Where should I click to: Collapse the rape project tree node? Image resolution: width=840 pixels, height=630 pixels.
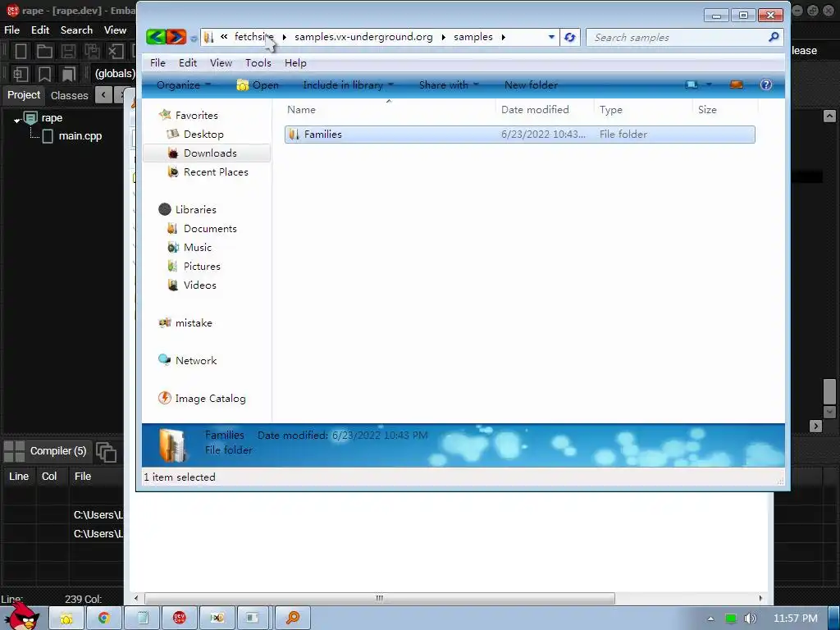[17, 121]
